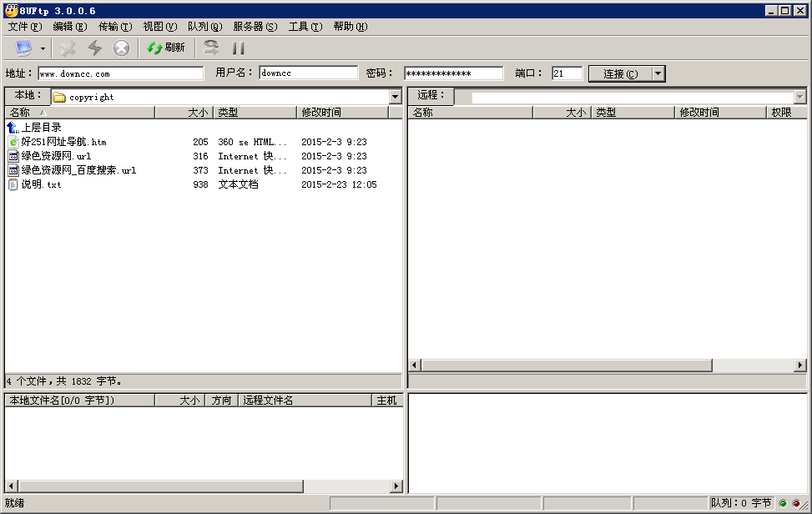
Task: Click the stop transfer toolbar icon
Action: pyautogui.click(x=121, y=48)
